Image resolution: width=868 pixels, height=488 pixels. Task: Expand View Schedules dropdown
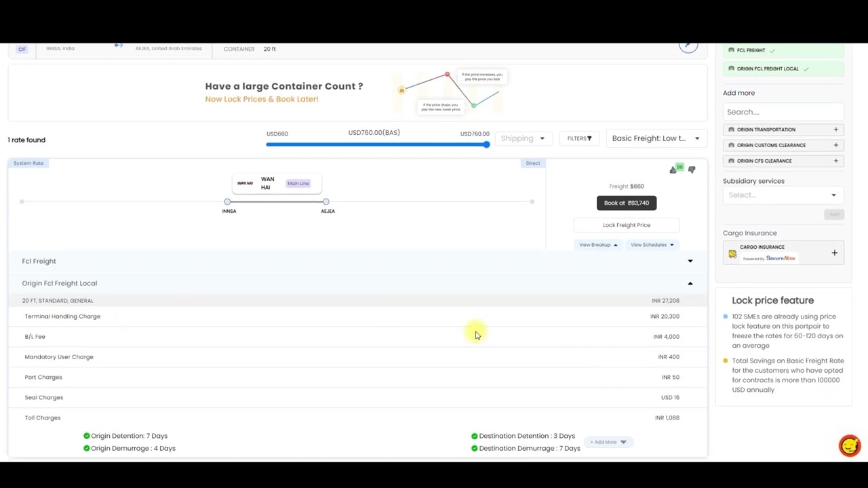coord(652,245)
